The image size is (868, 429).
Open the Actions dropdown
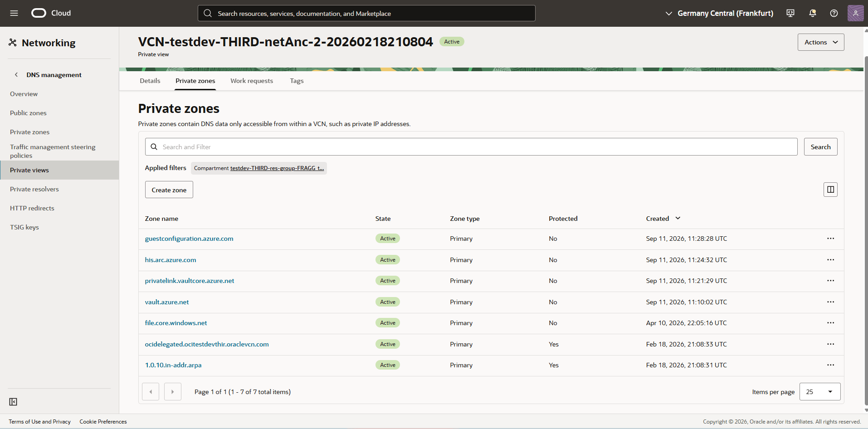tap(821, 42)
